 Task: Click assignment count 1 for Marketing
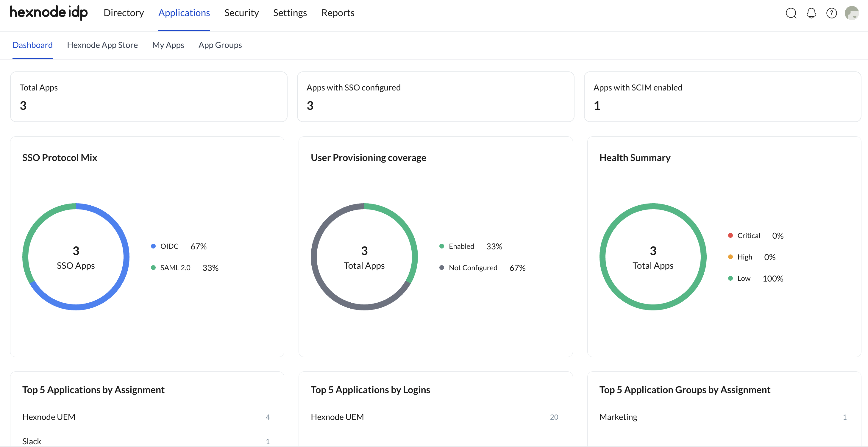coord(845,417)
